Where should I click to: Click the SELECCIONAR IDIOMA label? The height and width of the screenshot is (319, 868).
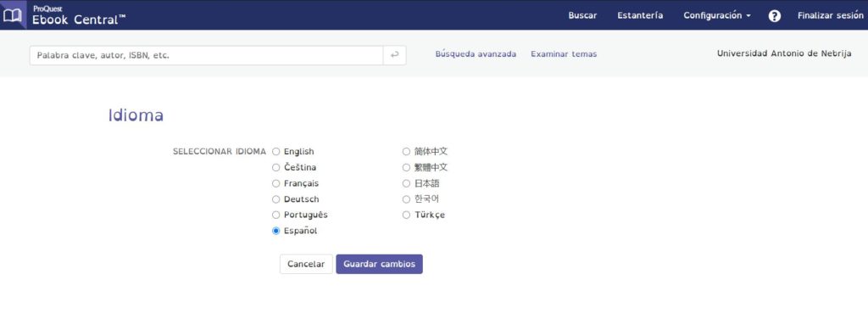tap(220, 152)
